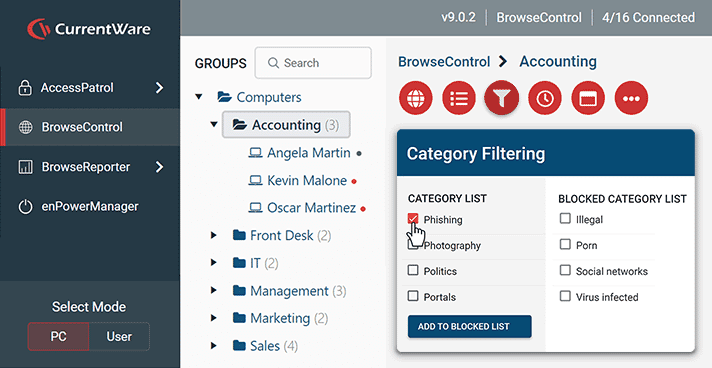
Task: Uncheck the Phishing category checkbox
Action: [x=413, y=219]
